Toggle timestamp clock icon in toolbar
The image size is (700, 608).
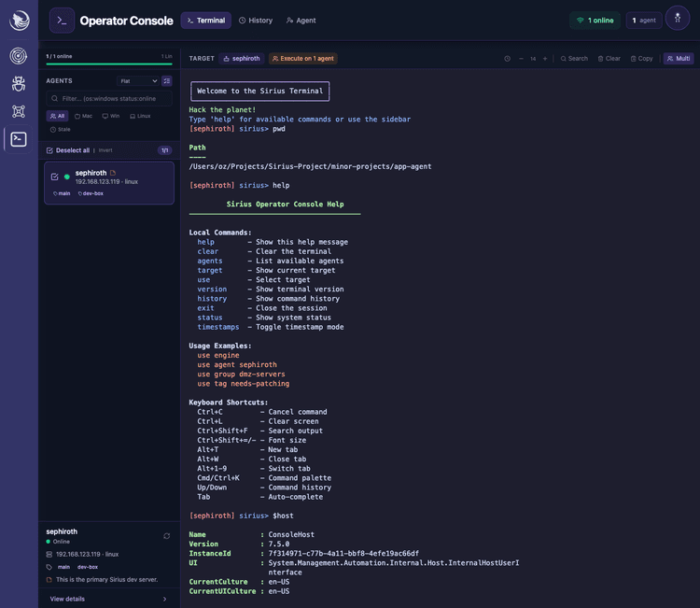click(x=507, y=59)
